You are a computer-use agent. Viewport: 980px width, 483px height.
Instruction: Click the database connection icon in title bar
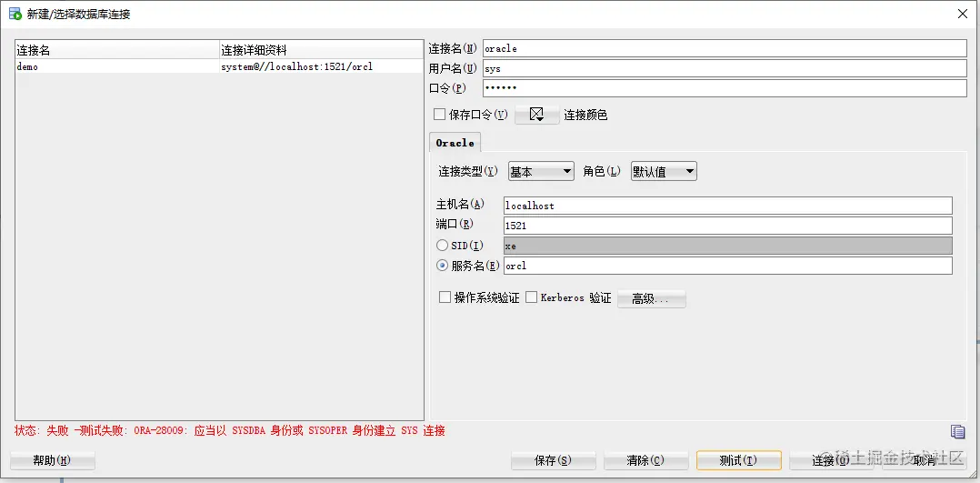pyautogui.click(x=15, y=14)
